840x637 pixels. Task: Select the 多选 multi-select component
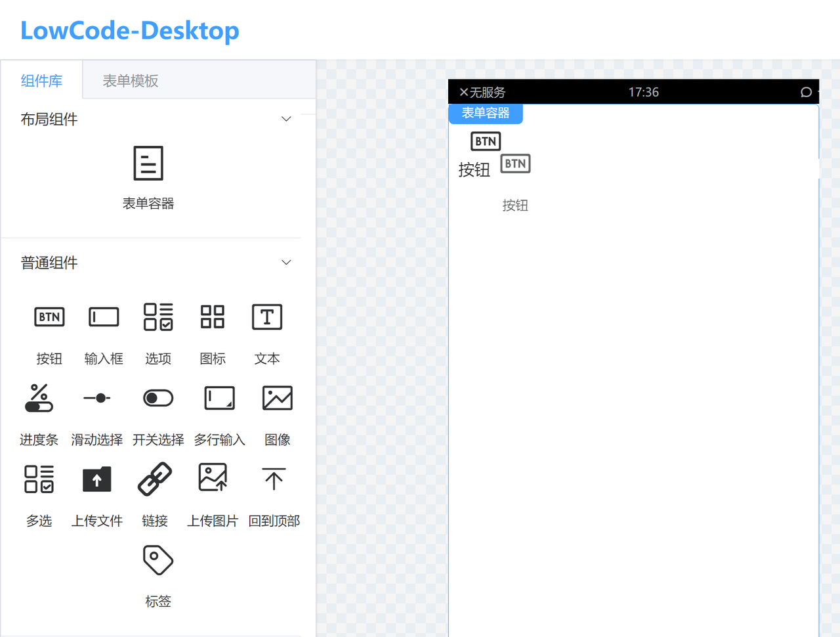point(39,493)
